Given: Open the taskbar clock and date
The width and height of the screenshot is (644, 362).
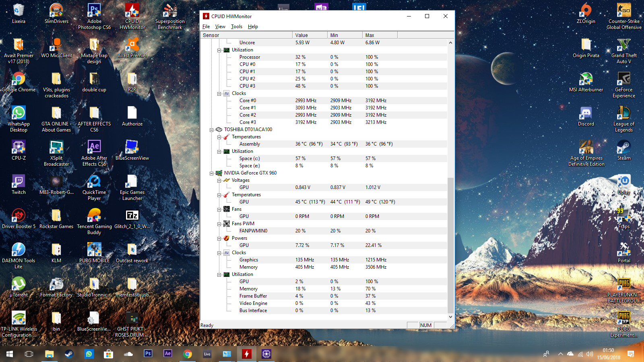Looking at the screenshot, I should pyautogui.click(x=608, y=354).
